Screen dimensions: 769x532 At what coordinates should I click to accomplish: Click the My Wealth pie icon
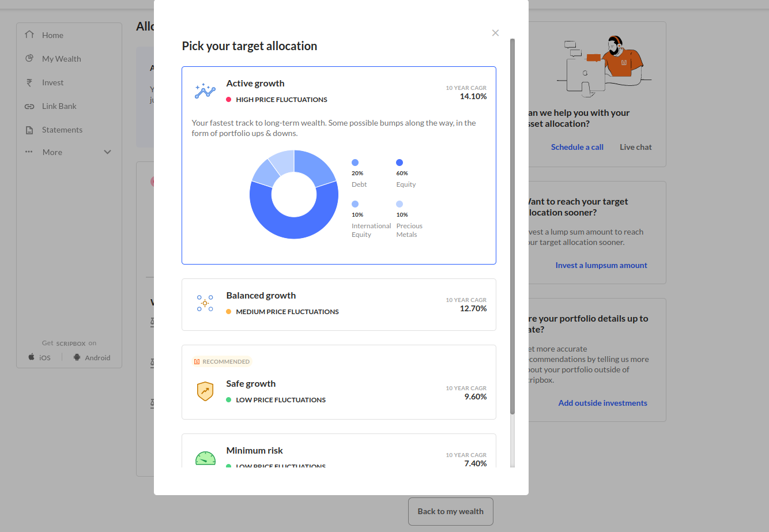click(29, 59)
